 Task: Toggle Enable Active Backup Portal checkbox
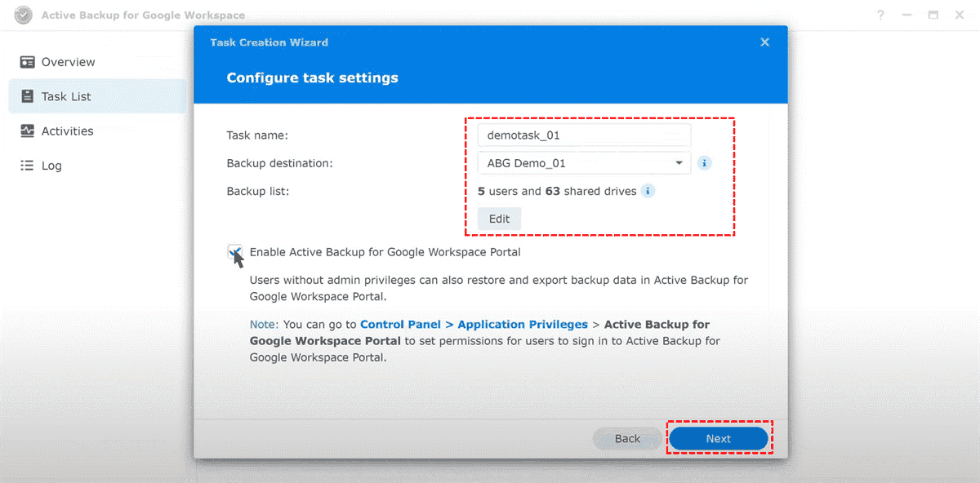pos(235,253)
